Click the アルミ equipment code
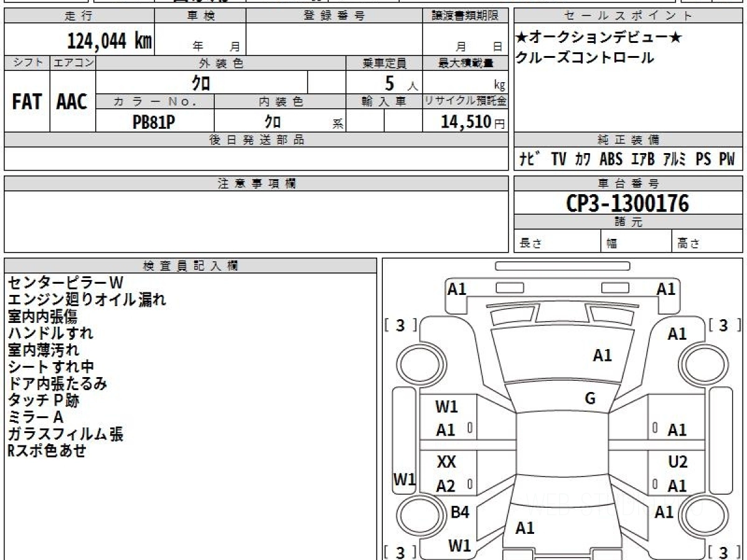 pyautogui.click(x=674, y=159)
